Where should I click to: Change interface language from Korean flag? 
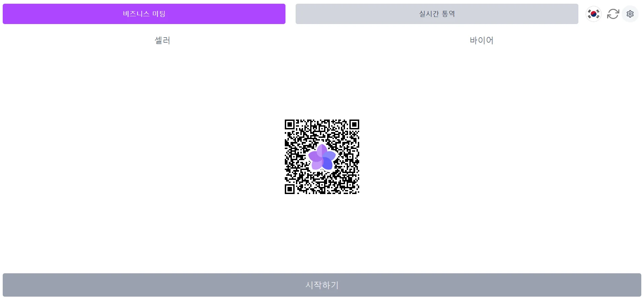[594, 14]
